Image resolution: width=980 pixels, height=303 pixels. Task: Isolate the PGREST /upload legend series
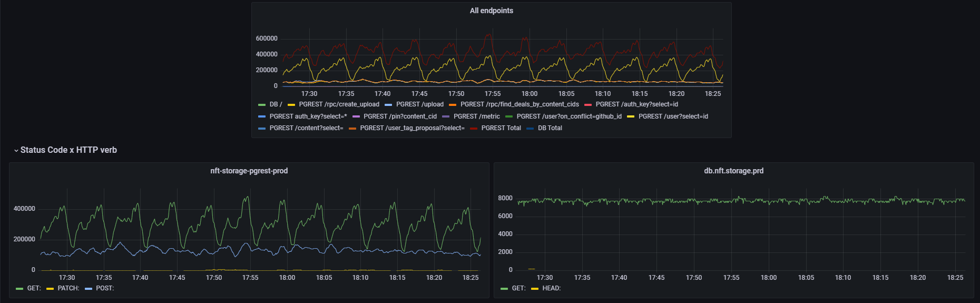coord(419,104)
